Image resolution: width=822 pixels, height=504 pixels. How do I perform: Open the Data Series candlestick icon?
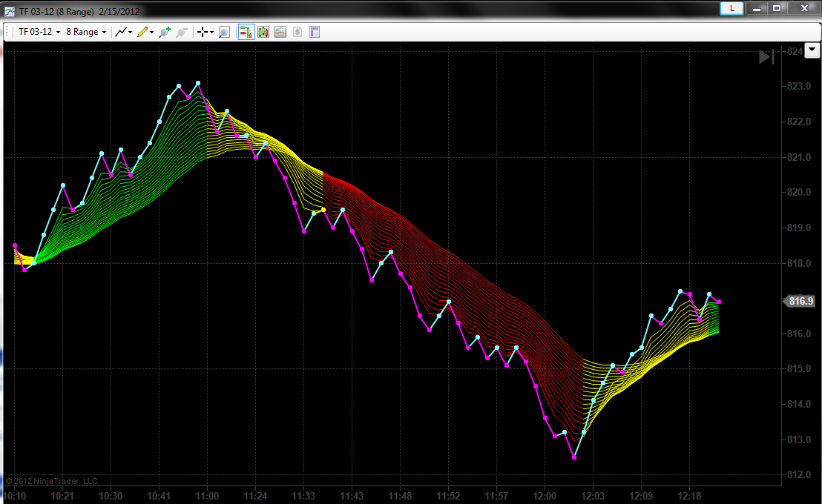coord(263,32)
